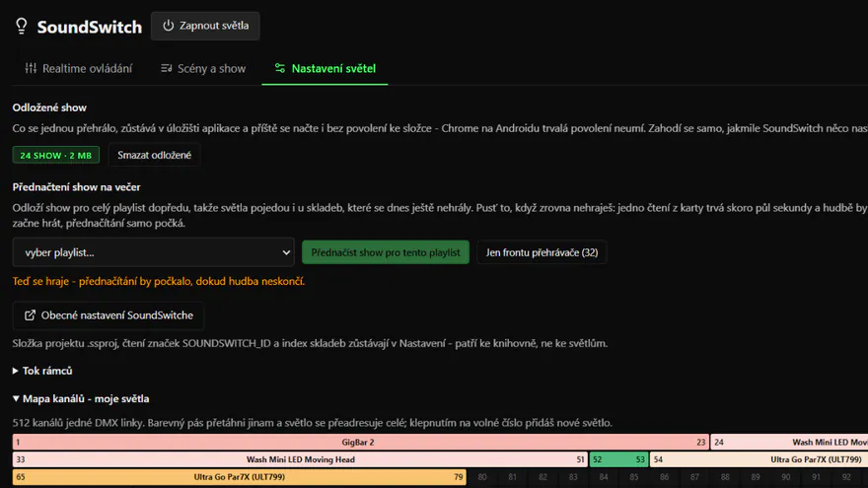Screen dimensions: 868x488
Task: Add a light at free channel 89
Action: click(756, 477)
